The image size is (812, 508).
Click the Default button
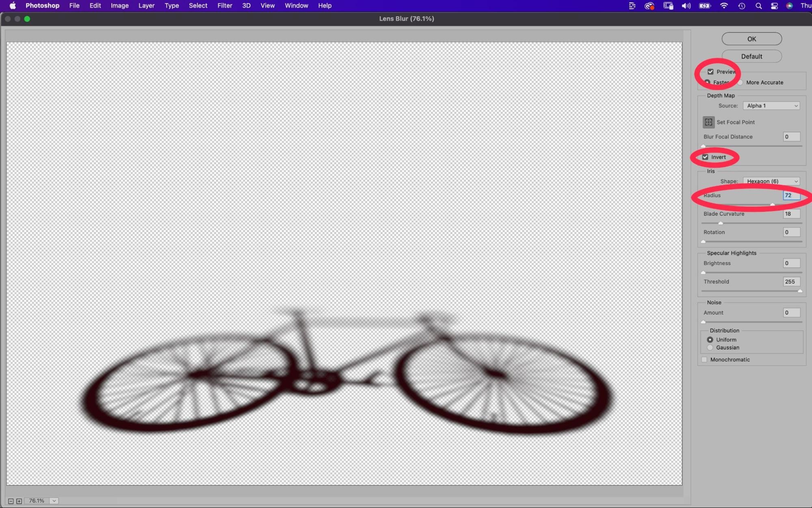[751, 56]
